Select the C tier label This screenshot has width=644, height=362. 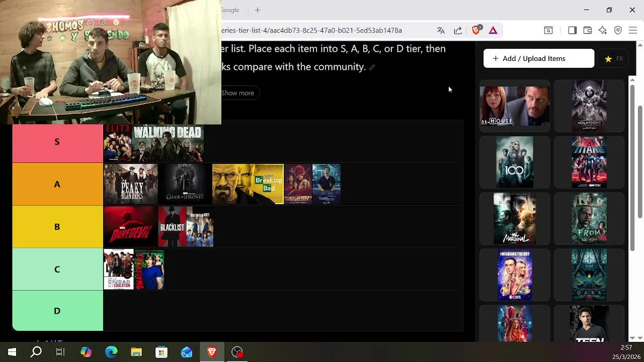57,269
